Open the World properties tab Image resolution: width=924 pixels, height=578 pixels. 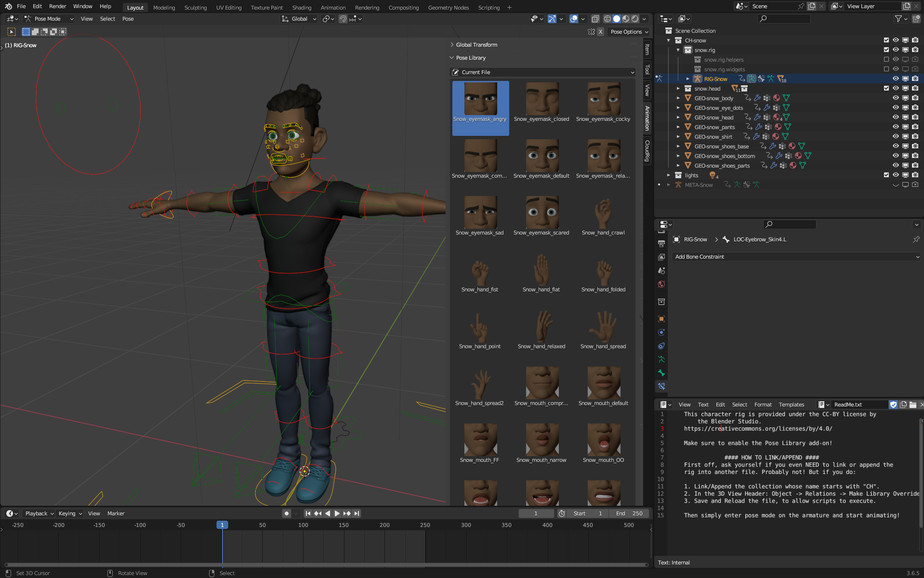[x=661, y=284]
